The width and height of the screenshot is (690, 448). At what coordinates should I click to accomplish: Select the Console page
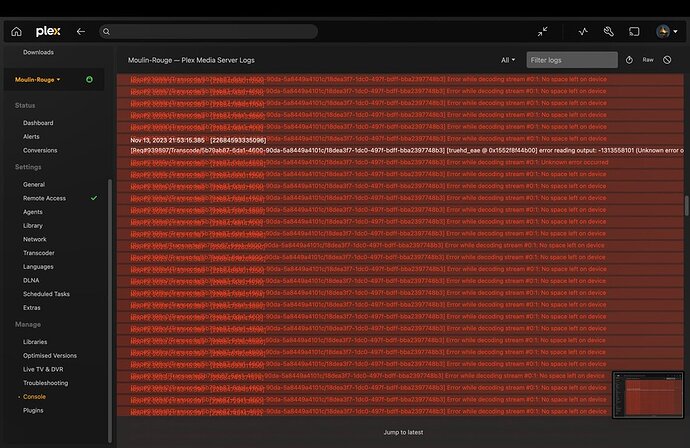point(34,397)
